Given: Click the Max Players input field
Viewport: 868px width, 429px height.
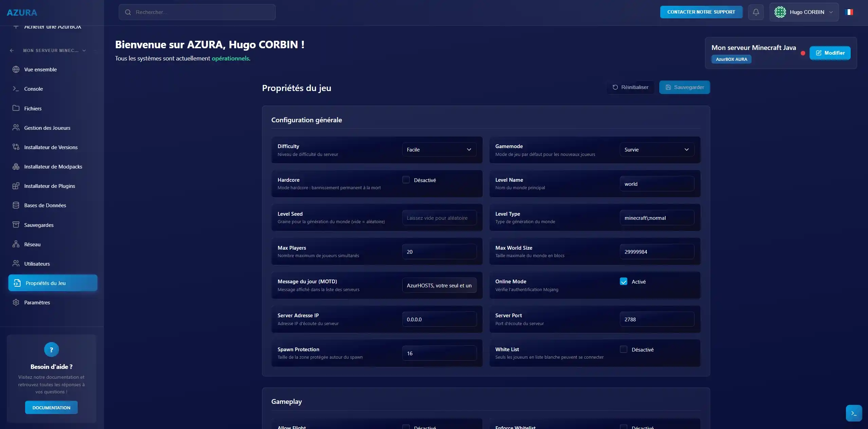Looking at the screenshot, I should tap(439, 252).
